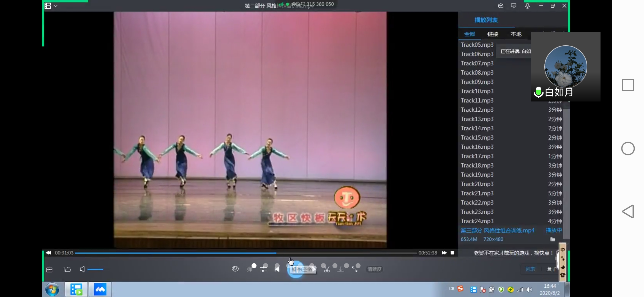The width and height of the screenshot is (644, 297).
Task: Select Track07.mp3 in the playlist
Action: pyautogui.click(x=477, y=64)
